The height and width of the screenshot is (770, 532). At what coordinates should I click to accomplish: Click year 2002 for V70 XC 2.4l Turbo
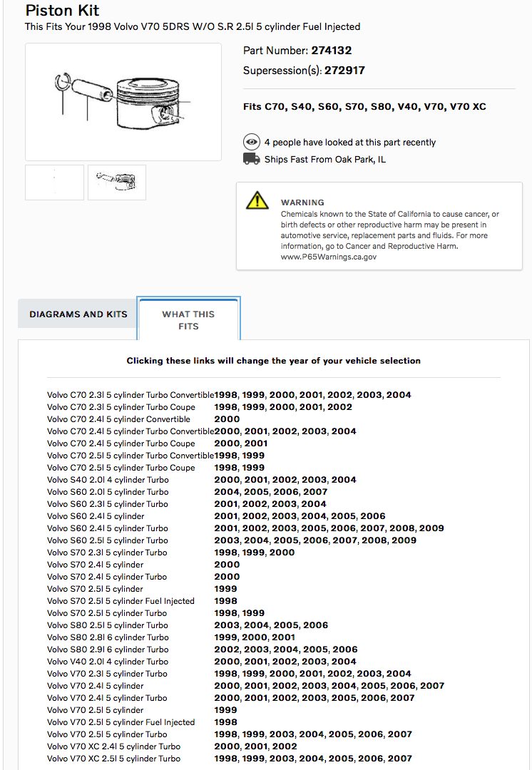285,746
